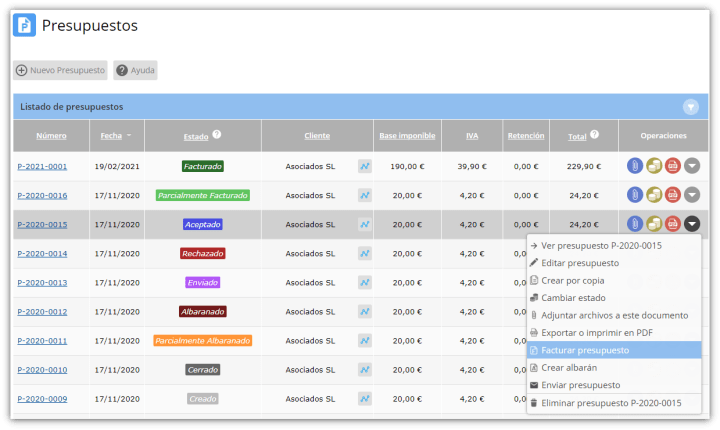This screenshot has width=720, height=430.
Task: Click the Rechazado status badge
Action: coord(202,254)
